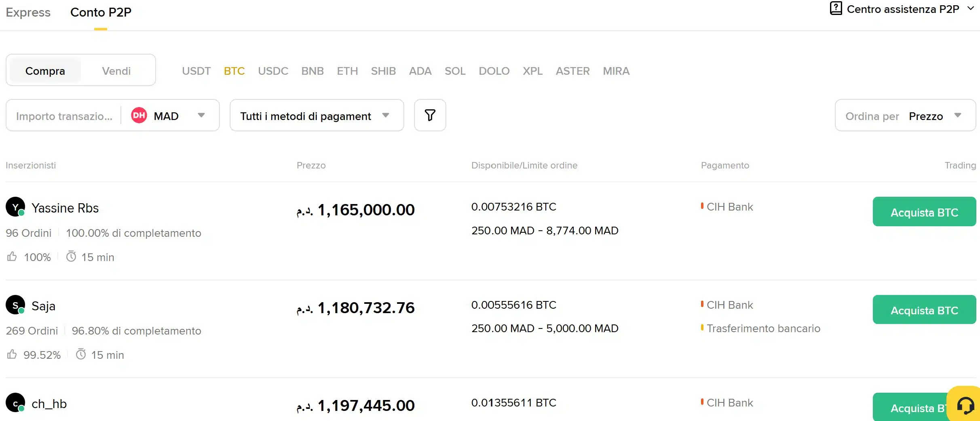Select the USDT crypto tab
980x421 pixels.
tap(196, 71)
